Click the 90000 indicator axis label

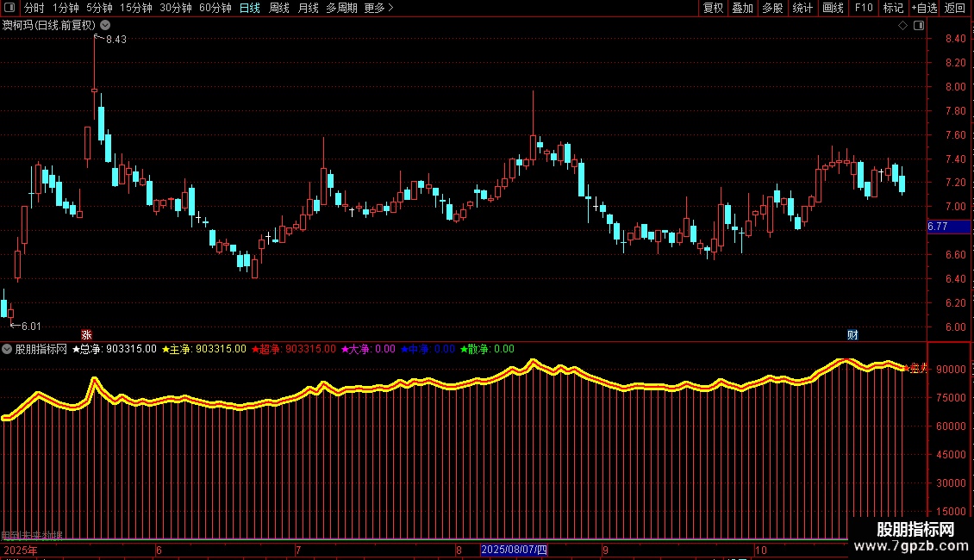951,370
